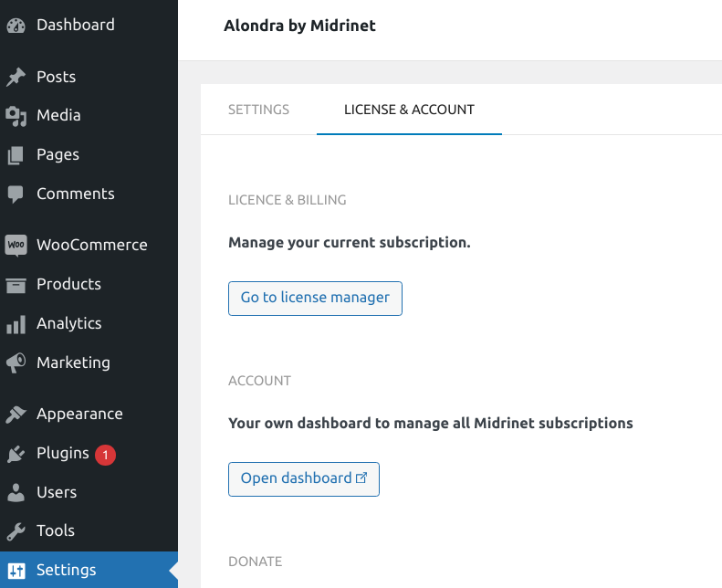Click the WooCommerce Woo logo icon
The height and width of the screenshot is (588, 722).
point(16,245)
